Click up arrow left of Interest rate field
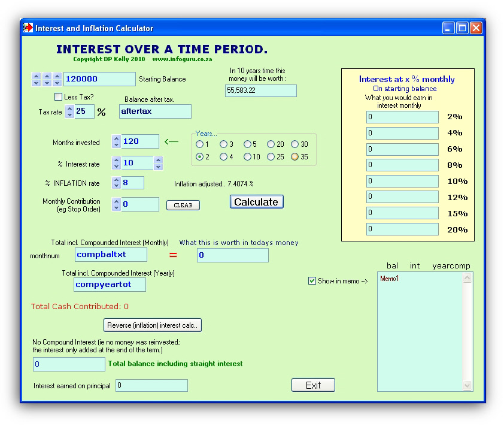The height and width of the screenshot is (426, 504). point(116,159)
